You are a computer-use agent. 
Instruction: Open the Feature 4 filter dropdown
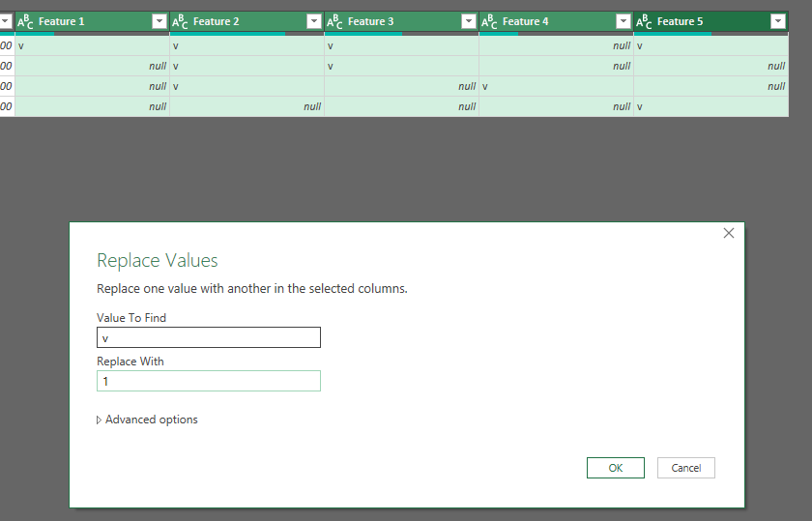coord(623,21)
